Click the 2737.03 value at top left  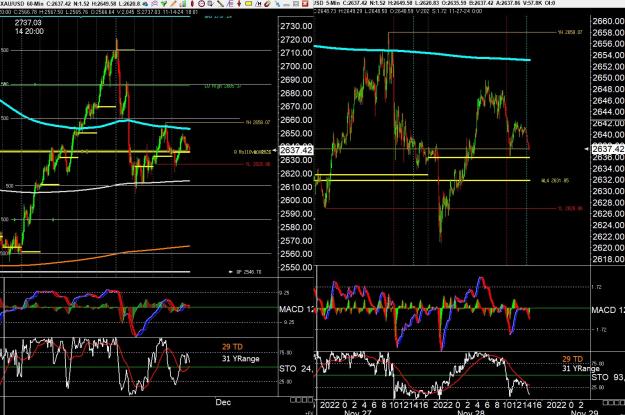(x=28, y=23)
